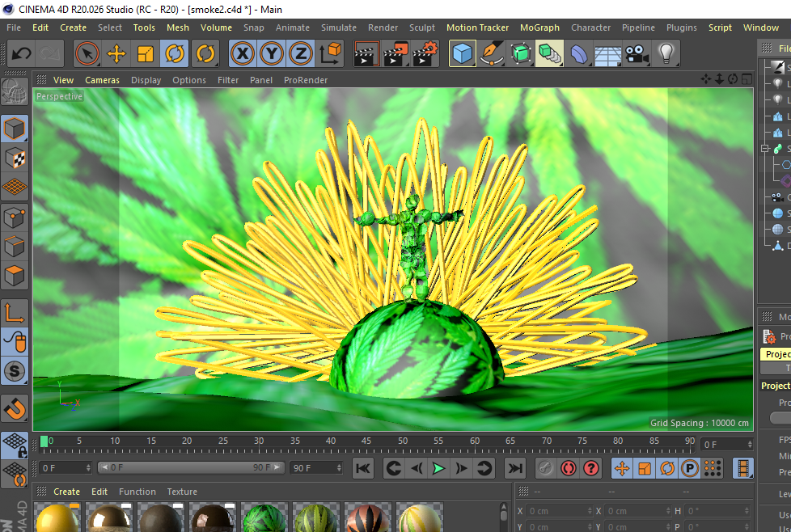Switch to Points mode
The width and height of the screenshot is (791, 532).
pyautogui.click(x=14, y=217)
